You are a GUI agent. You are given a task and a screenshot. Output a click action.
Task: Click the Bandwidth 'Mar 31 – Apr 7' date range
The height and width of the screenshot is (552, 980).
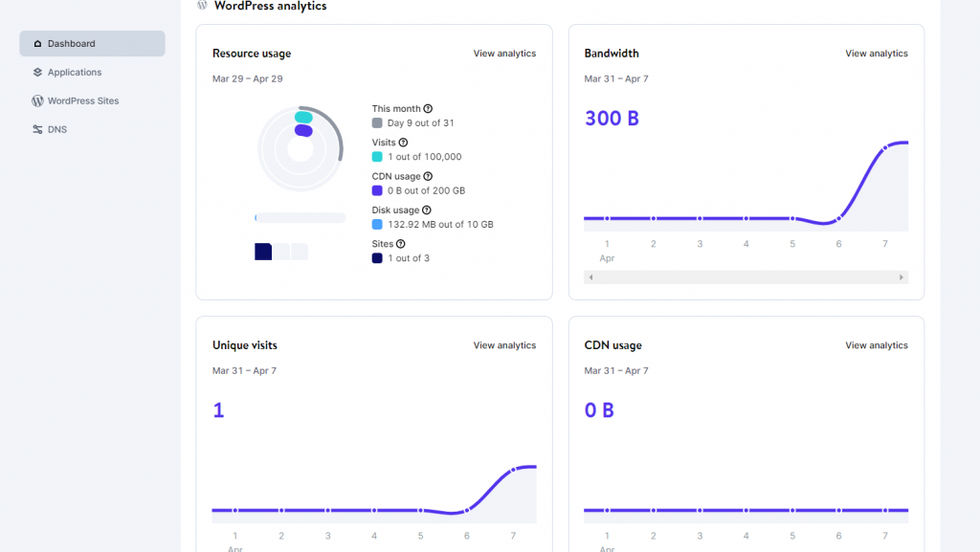(x=616, y=78)
